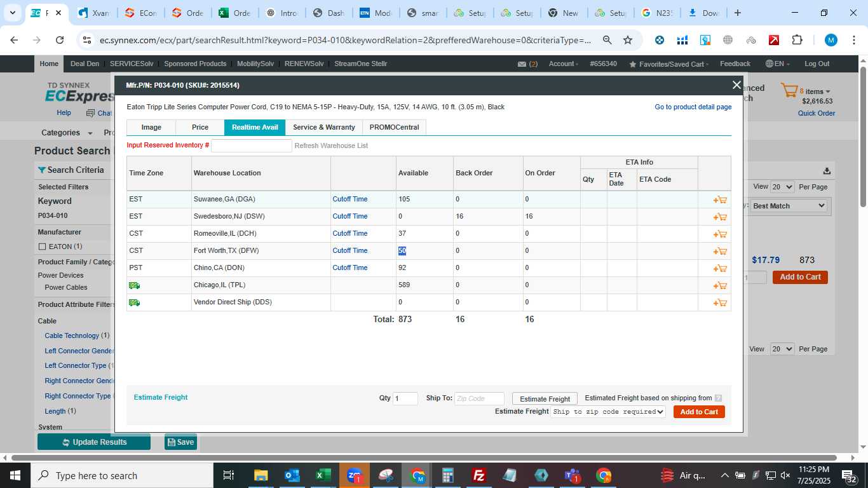Open the Deal Den menu item
The height and width of the screenshot is (488, 868).
(x=85, y=64)
